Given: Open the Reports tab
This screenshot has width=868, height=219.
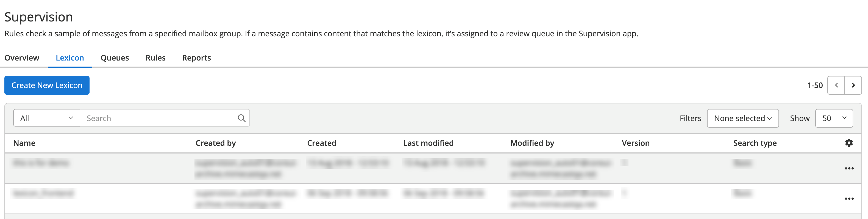Looking at the screenshot, I should [196, 58].
